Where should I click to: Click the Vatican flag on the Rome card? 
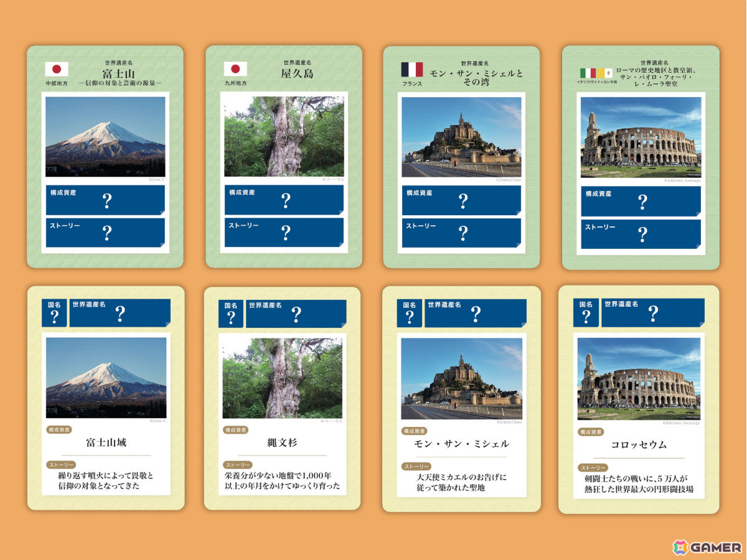pos(604,73)
